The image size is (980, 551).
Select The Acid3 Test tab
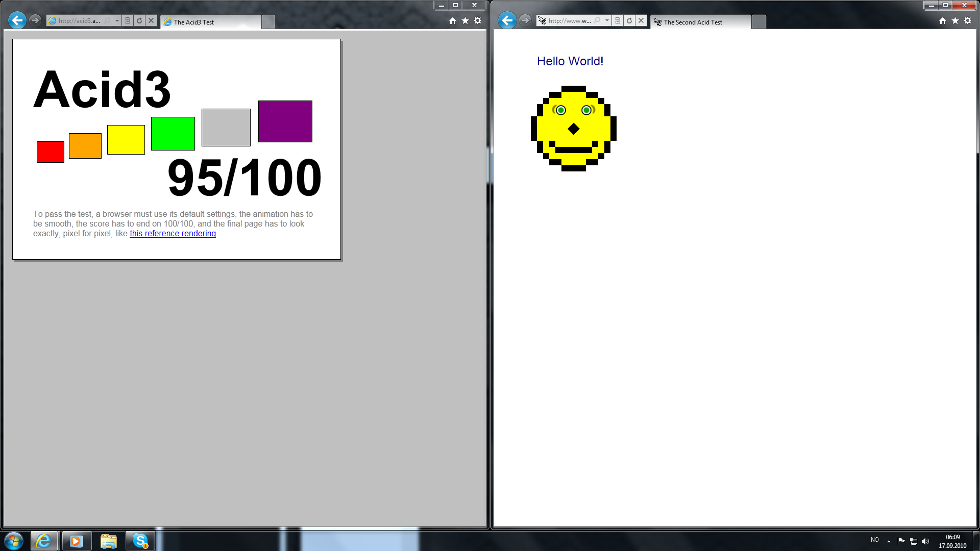click(211, 22)
